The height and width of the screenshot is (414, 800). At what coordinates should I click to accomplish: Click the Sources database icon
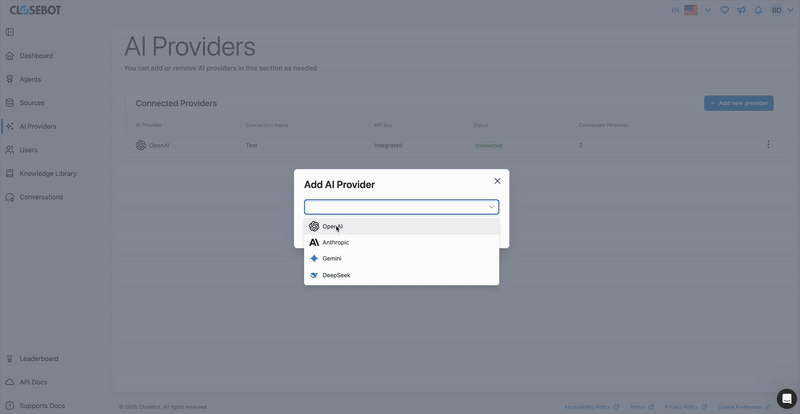coord(10,103)
